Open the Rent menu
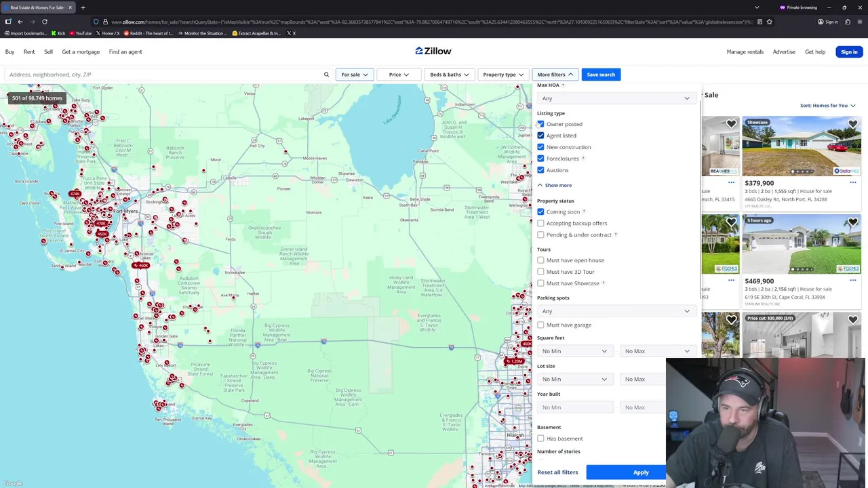 (x=29, y=52)
